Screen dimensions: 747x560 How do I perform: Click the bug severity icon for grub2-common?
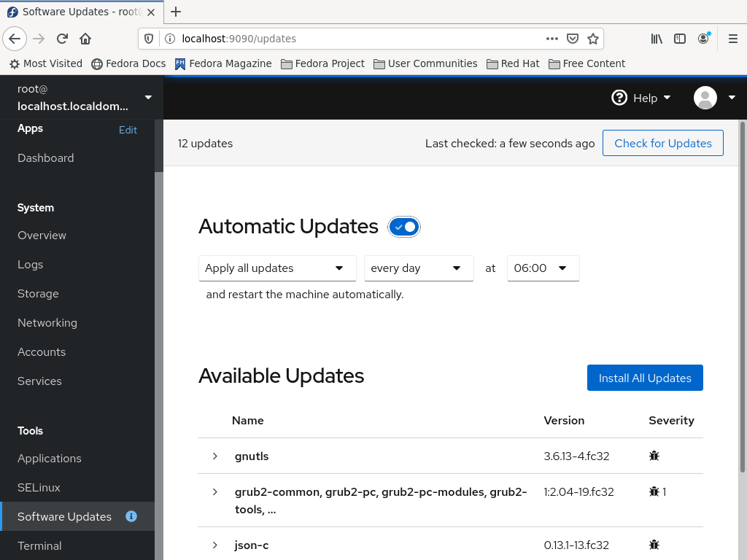point(654,491)
